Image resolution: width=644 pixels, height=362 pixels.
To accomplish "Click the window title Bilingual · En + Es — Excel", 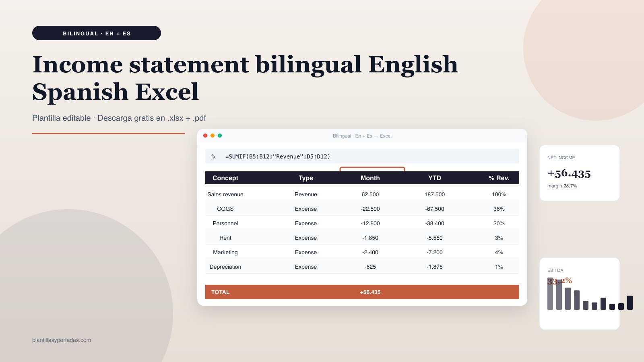I will coord(362,136).
